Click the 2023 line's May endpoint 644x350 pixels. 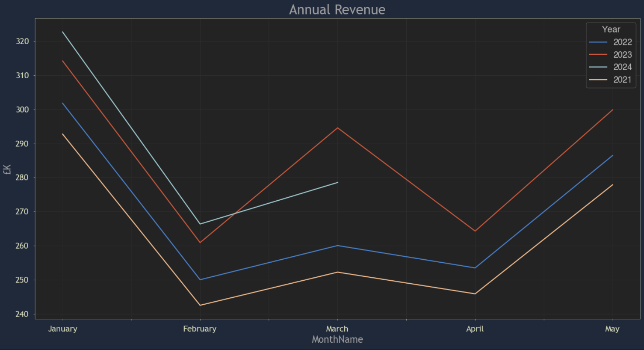[612, 110]
